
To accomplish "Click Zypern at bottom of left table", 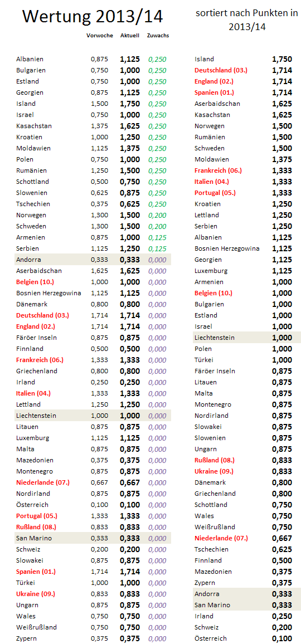I will 26,638.
